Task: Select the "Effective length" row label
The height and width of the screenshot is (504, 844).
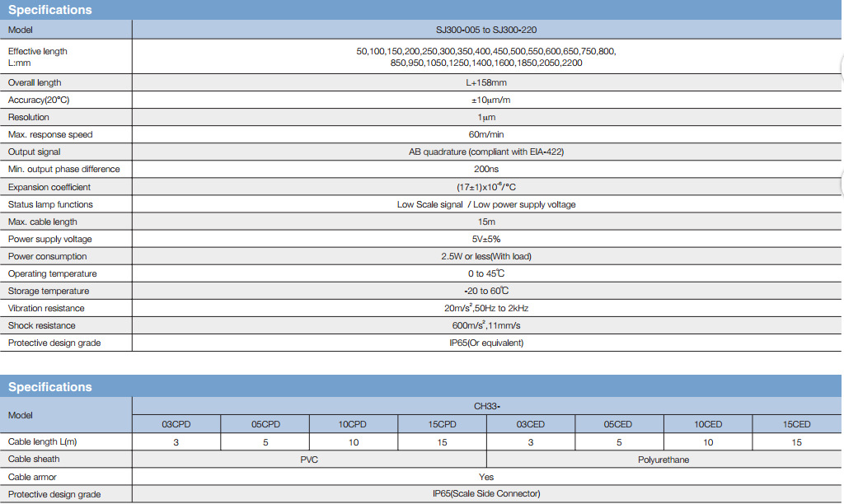Action: (38, 51)
